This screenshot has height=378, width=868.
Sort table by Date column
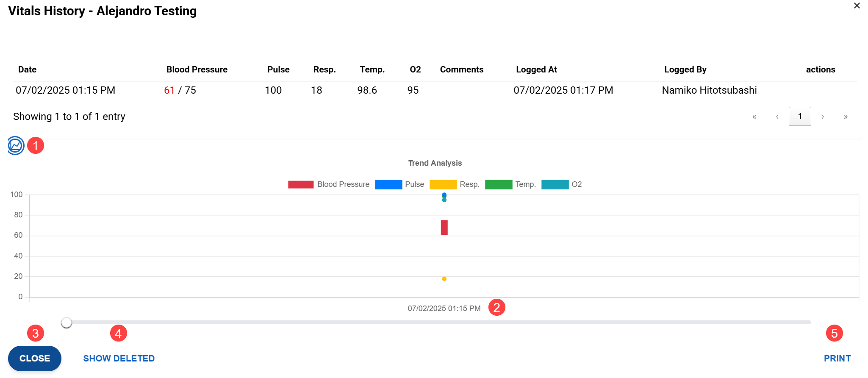pyautogui.click(x=28, y=69)
